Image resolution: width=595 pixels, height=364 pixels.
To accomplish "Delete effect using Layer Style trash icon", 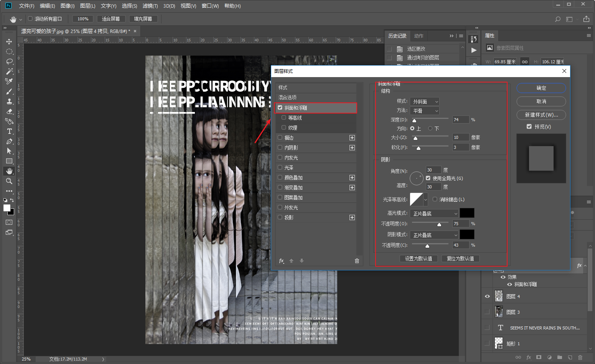I will 357,261.
